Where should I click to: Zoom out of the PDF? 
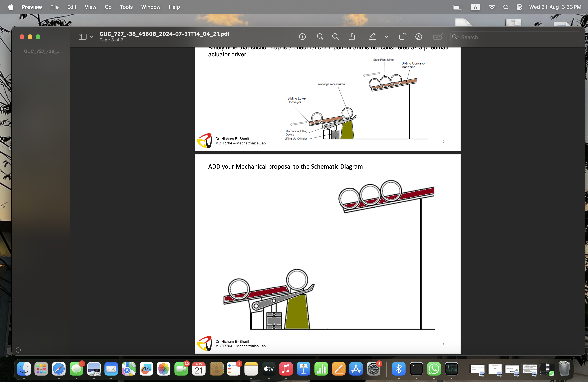(320, 37)
